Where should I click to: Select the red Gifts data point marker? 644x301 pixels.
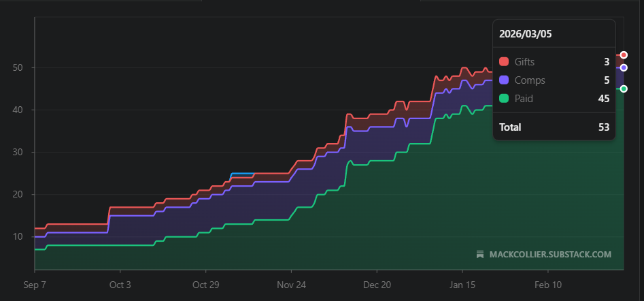click(624, 55)
